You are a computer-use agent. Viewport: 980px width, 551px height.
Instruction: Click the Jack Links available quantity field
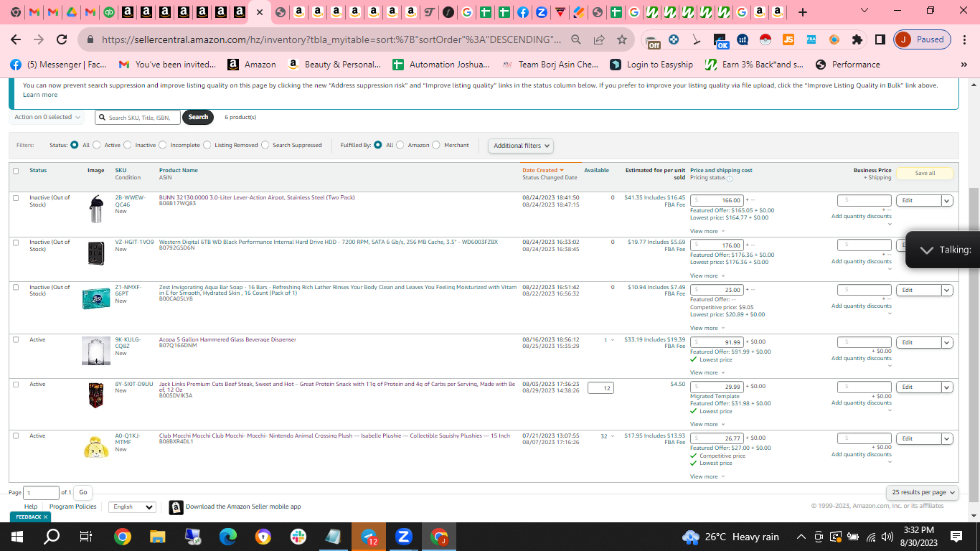[x=600, y=388]
